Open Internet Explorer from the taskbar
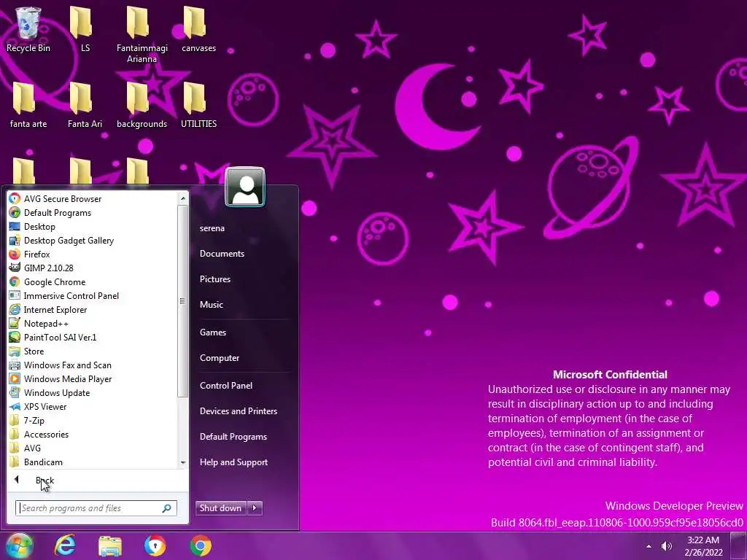 (65, 545)
